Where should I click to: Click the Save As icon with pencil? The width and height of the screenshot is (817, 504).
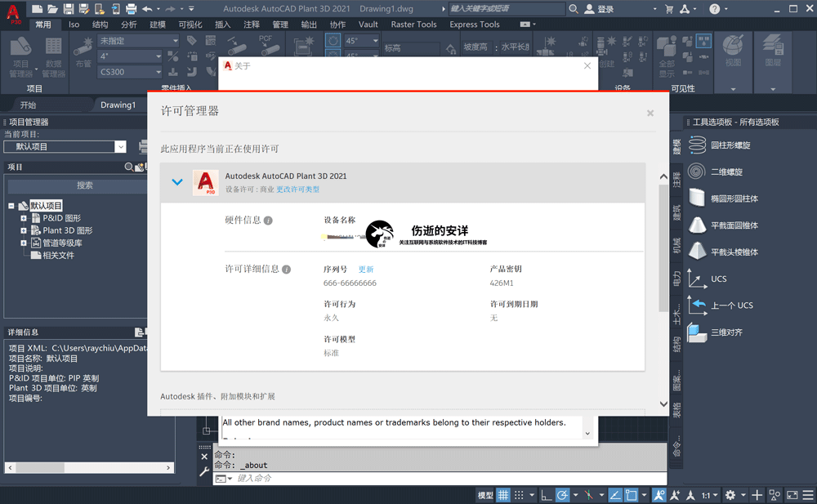84,8
